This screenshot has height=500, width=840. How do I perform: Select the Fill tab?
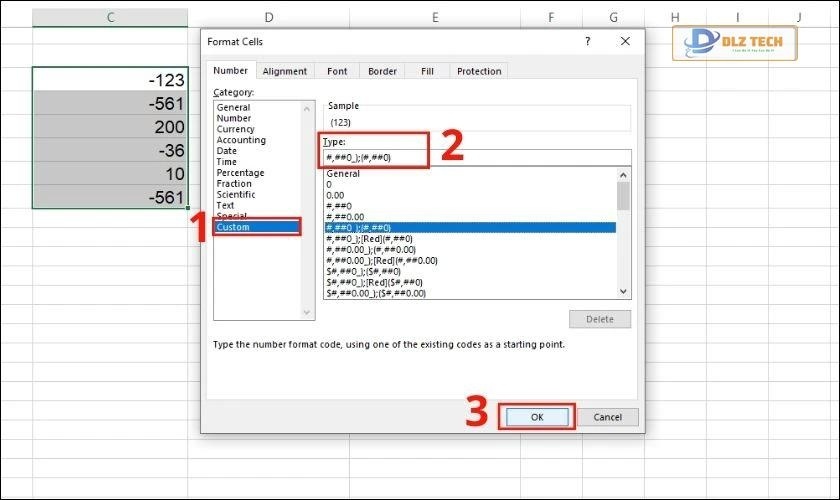point(427,71)
